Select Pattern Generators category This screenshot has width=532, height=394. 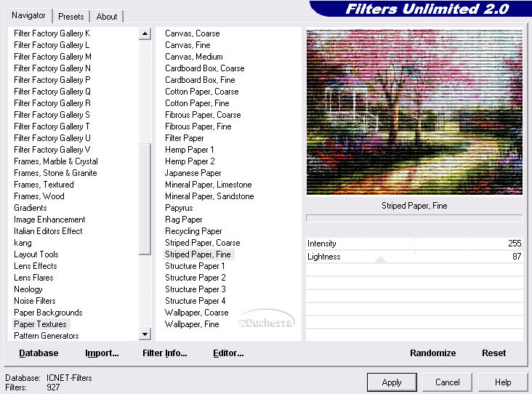[x=46, y=336]
